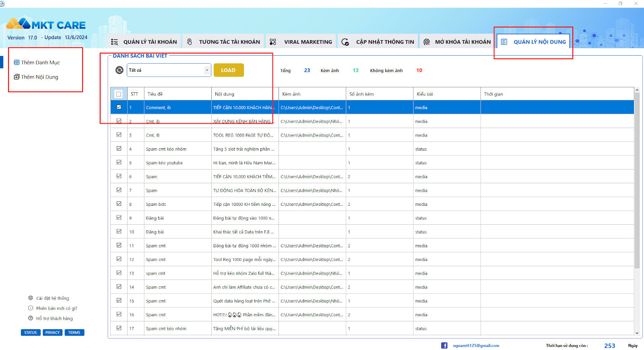Screen dimensions: 644x350
Task: Click 'Anh chị làm Affiliate chưa có c...' cell
Action: click(x=245, y=287)
